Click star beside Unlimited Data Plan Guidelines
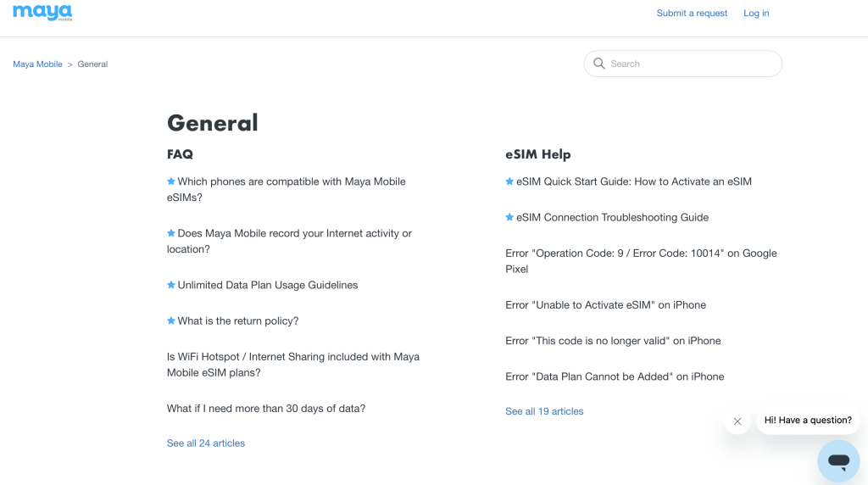The width and height of the screenshot is (868, 485). click(x=171, y=285)
